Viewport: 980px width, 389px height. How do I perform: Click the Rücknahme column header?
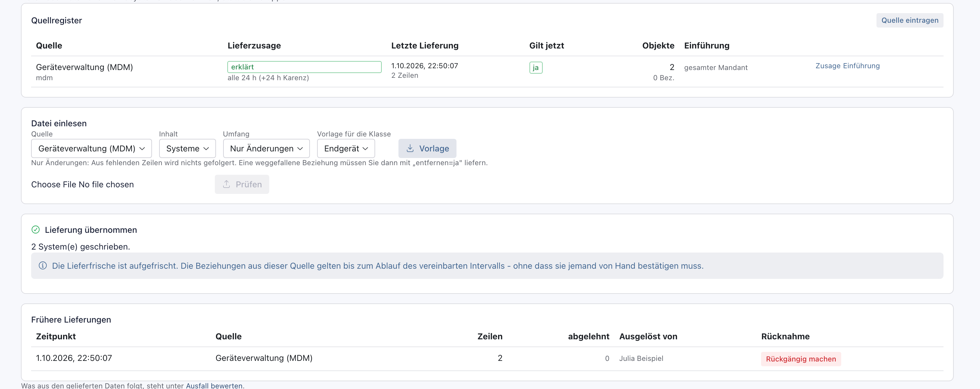point(785,336)
